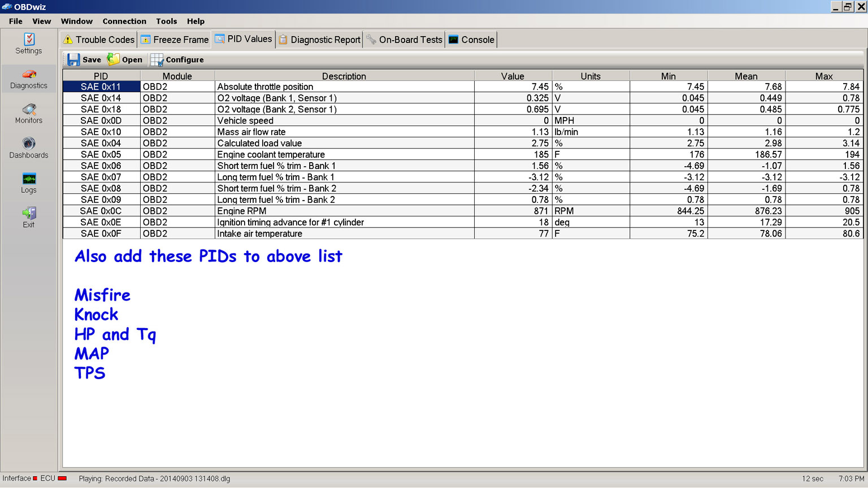
Task: Save the current PID data
Action: pyautogui.click(x=84, y=59)
